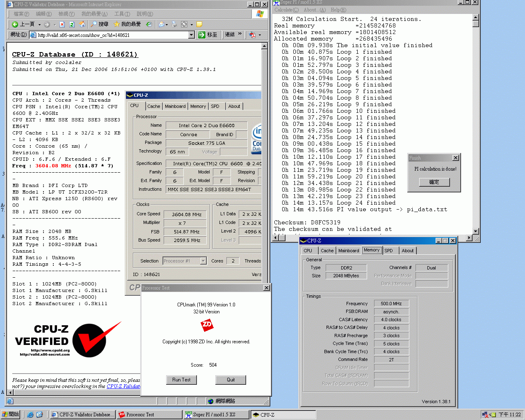
Task: Click the PDF converter toolbar icon
Action: [252, 35]
